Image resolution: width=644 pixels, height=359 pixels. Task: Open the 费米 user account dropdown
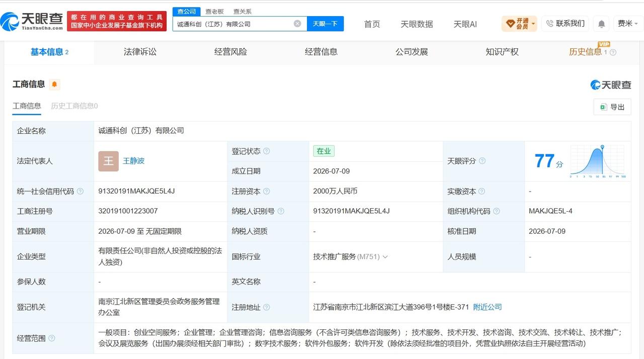pyautogui.click(x=628, y=24)
